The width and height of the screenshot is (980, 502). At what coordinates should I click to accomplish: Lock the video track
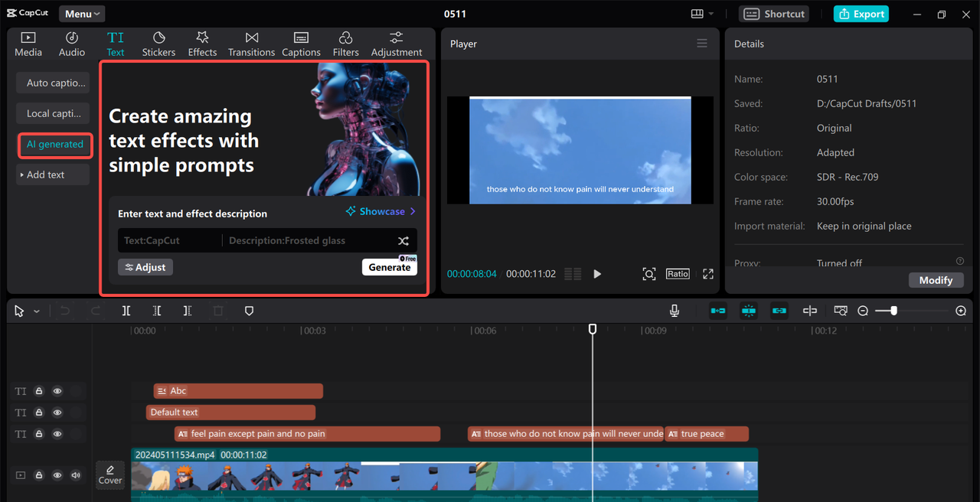tap(39, 475)
